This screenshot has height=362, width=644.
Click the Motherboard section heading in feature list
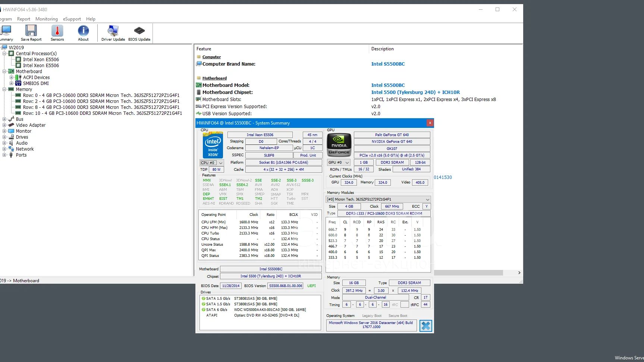click(214, 78)
